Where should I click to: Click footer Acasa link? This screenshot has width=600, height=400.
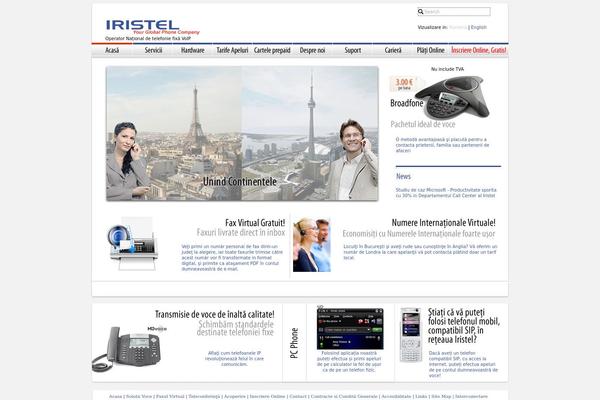tap(115, 396)
